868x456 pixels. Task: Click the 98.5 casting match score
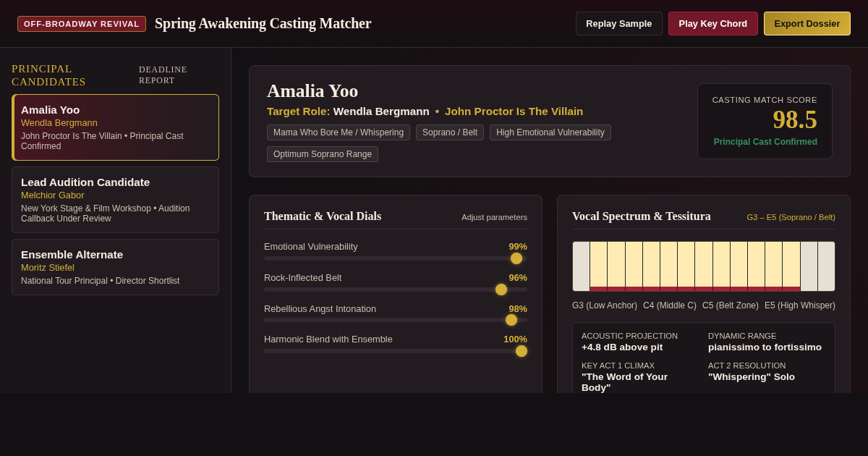[795, 119]
